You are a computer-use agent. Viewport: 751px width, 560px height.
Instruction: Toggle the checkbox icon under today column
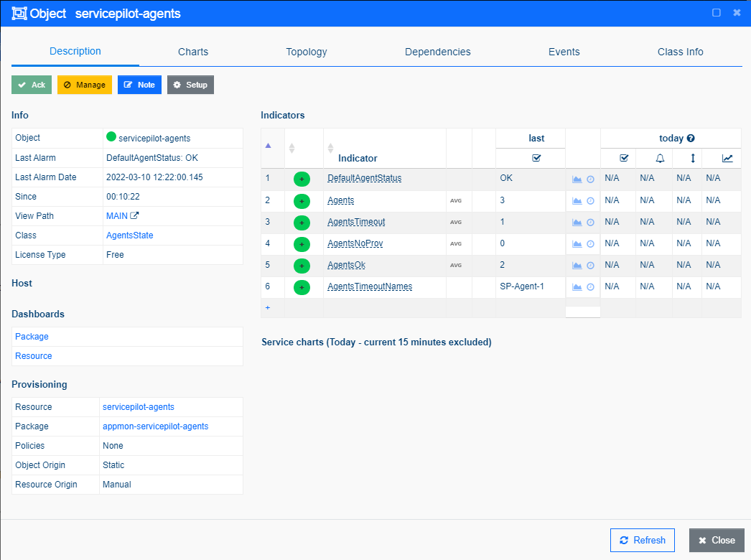click(x=624, y=159)
